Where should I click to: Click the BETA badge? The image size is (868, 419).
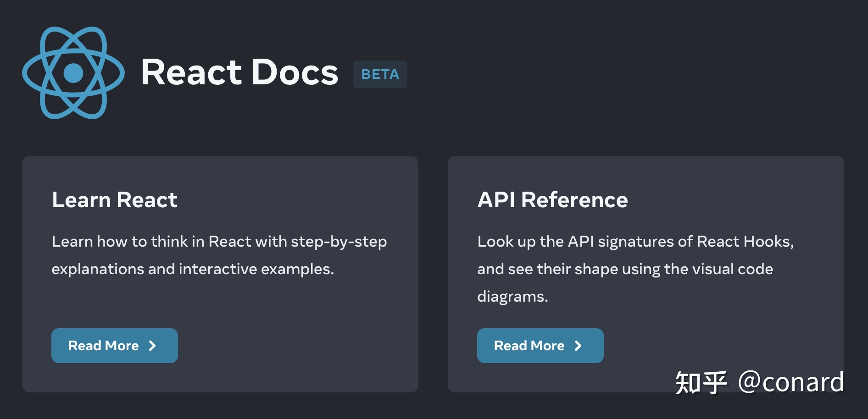tap(380, 74)
